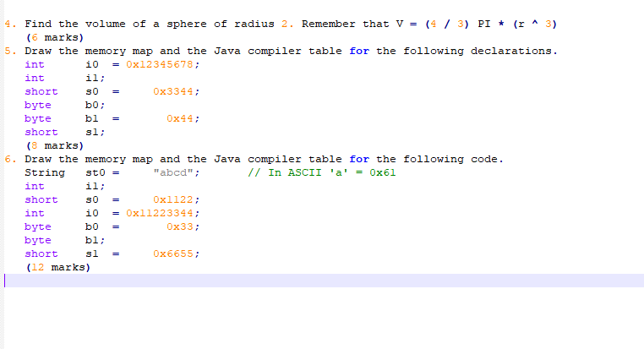Click 'byte' keyword on the b0 = 0x33 line
The image size is (644, 349).
click(38, 226)
